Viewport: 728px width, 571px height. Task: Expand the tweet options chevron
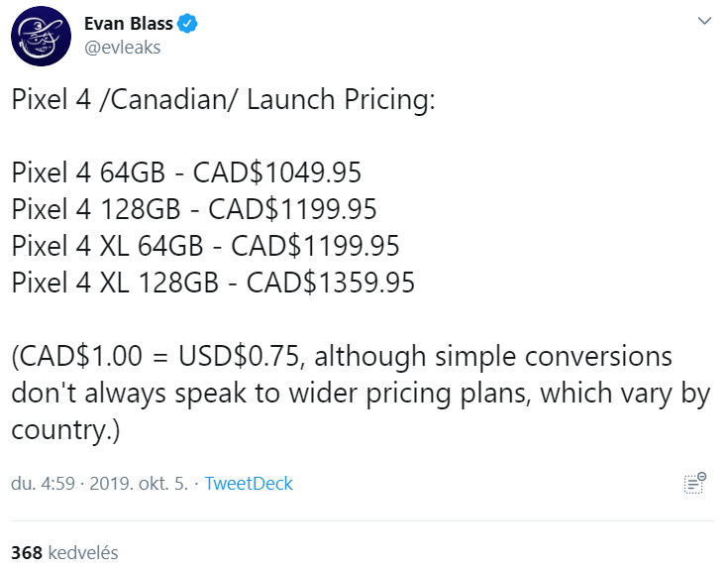703,21
